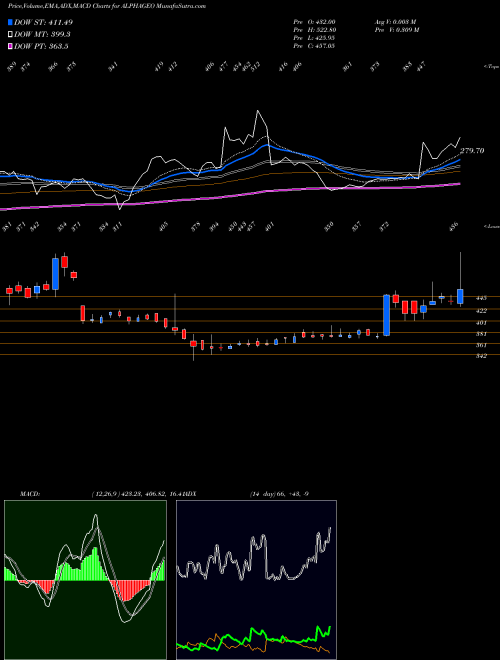The image size is (500, 660).
Task: Click the magenta DOW PT legend square
Action: pyautogui.click(x=11, y=46)
